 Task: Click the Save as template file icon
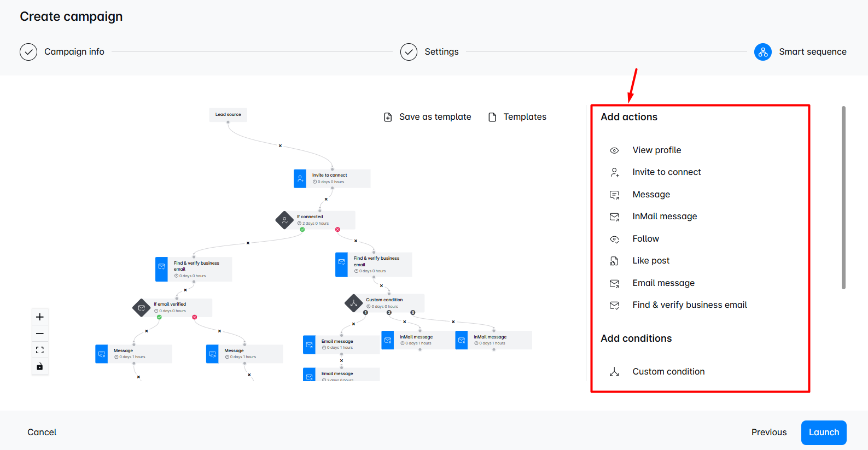coord(388,117)
